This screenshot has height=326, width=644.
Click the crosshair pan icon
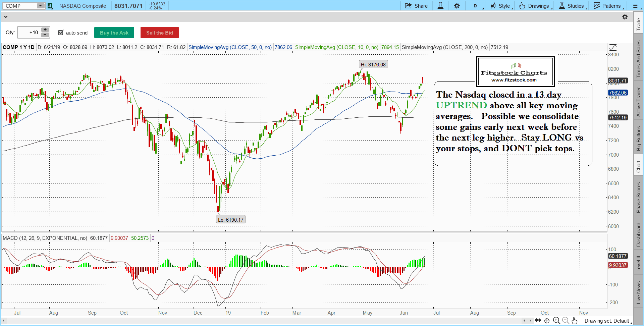pyautogui.click(x=547, y=321)
